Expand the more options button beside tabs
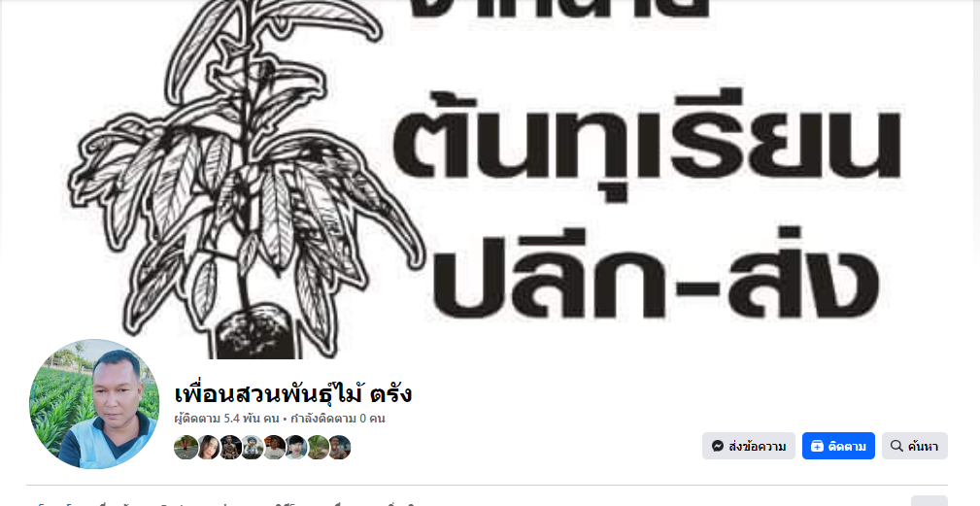 click(x=929, y=501)
